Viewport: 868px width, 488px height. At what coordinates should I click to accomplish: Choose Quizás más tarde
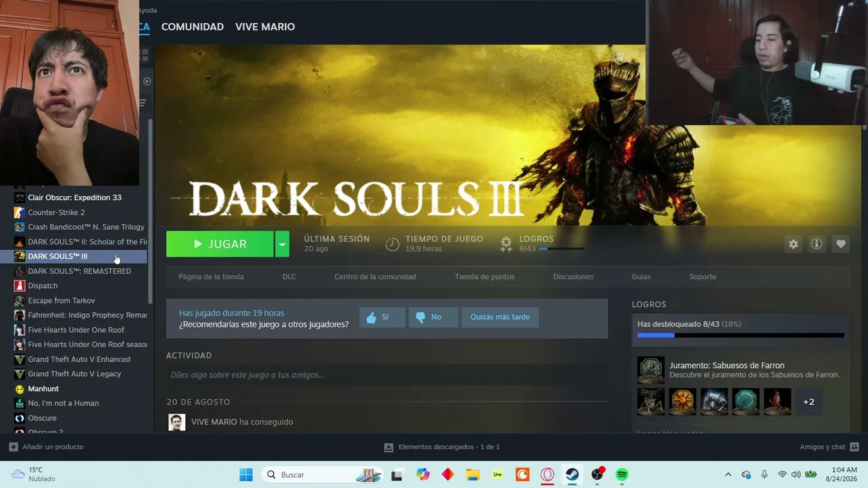500,317
